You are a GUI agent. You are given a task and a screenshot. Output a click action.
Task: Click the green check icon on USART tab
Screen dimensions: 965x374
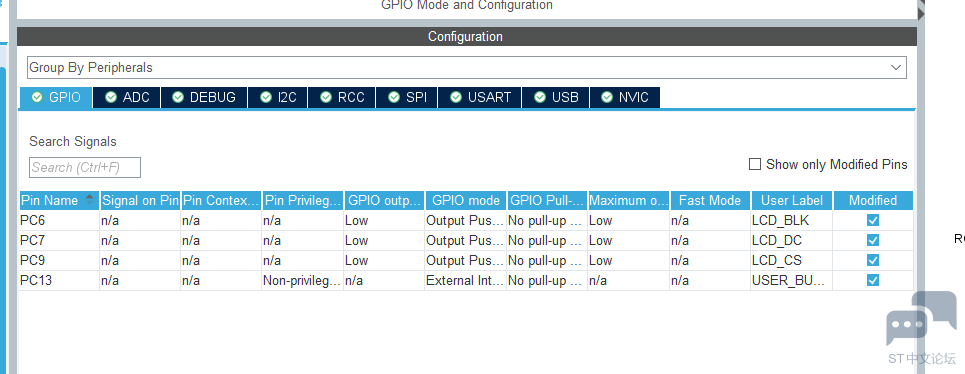[456, 97]
